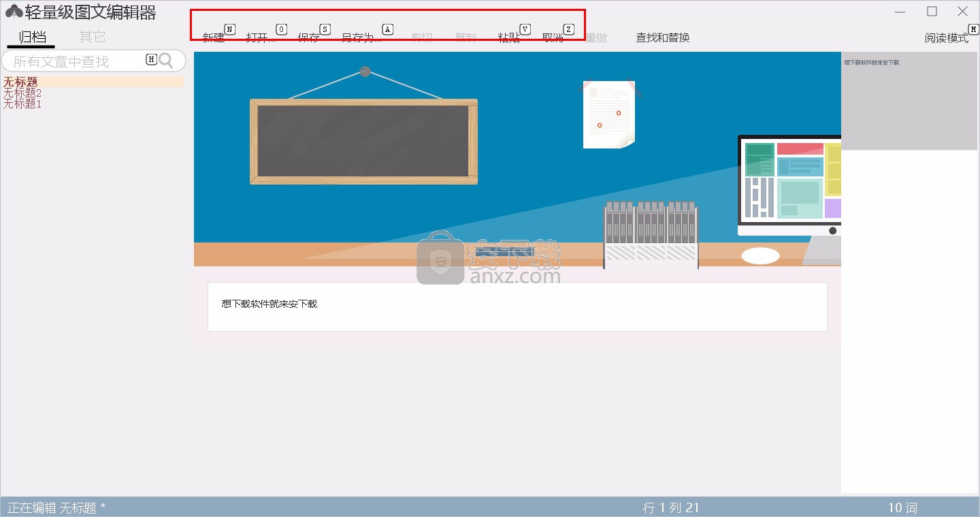Click the app cloud logo icon
The height and width of the screenshot is (517, 980).
coord(14,12)
